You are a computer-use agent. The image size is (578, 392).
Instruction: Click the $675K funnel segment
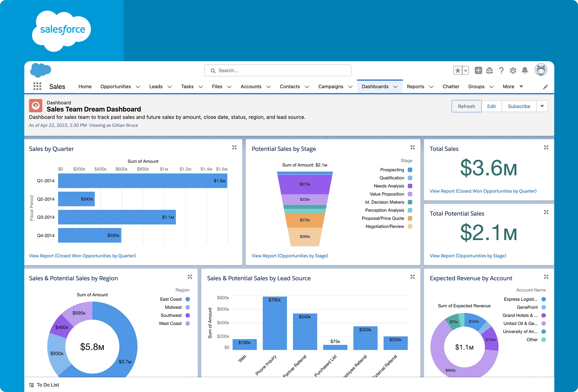pyautogui.click(x=305, y=184)
